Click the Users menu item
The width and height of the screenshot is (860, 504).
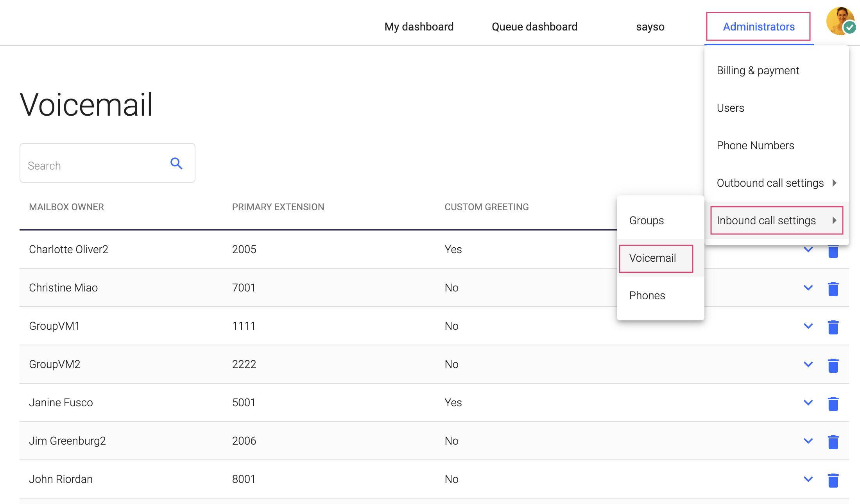(x=730, y=108)
